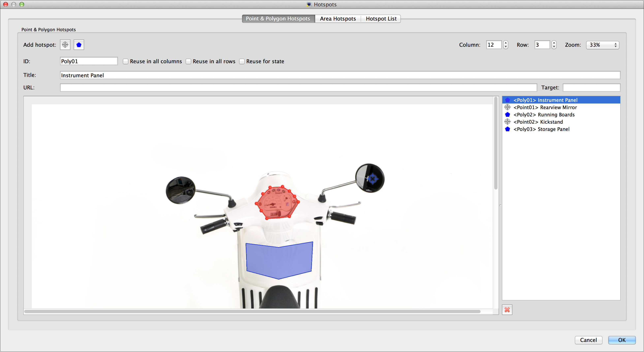This screenshot has height=352, width=644.
Task: Select the Poly02 Running Boards list entry
Action: point(544,115)
